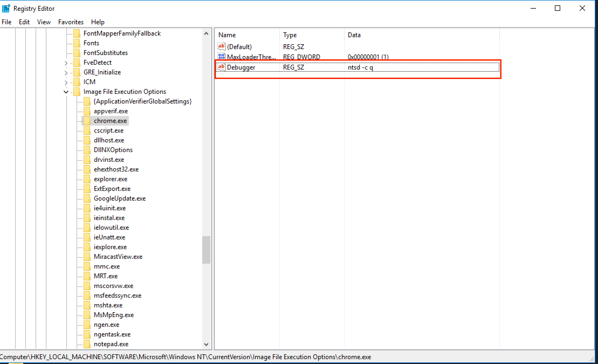Click the MsMpEng.exe folder icon
Viewport: 598px width, 364px height.
[87, 315]
